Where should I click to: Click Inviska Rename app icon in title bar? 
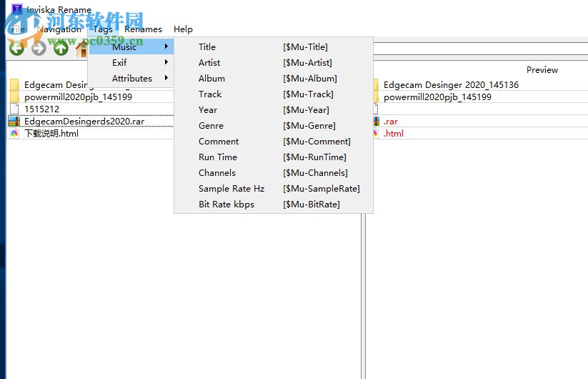pyautogui.click(x=17, y=9)
